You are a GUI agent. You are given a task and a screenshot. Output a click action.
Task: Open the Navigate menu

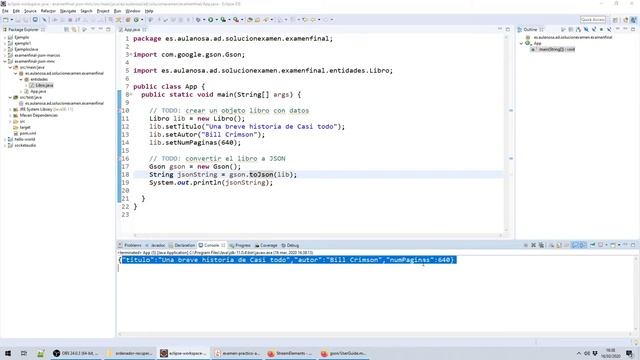pyautogui.click(x=68, y=11)
